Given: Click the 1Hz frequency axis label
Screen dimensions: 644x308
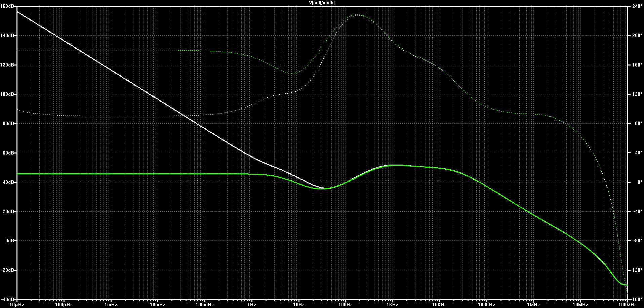Looking at the screenshot, I should 251,305.
